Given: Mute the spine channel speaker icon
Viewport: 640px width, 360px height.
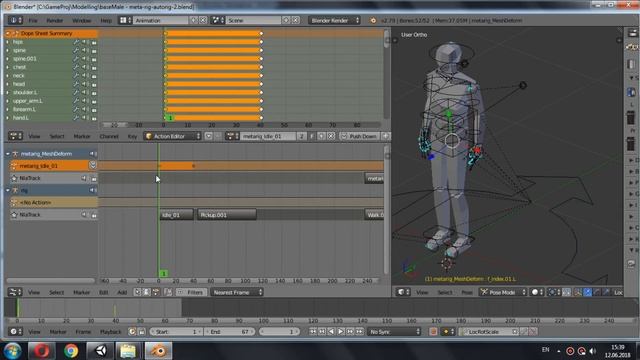Looking at the screenshot, I should pos(85,50).
